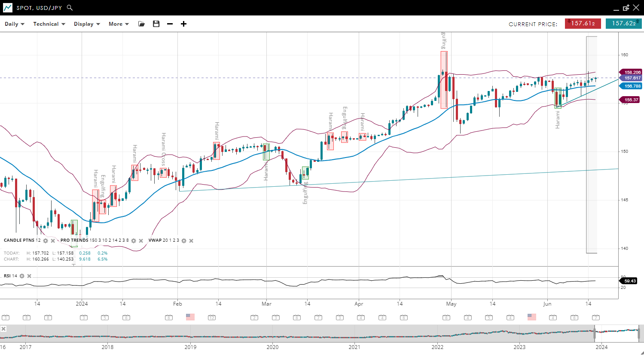The image size is (644, 355).
Task: Open RSI indicator settings gear
Action: [x=22, y=276]
